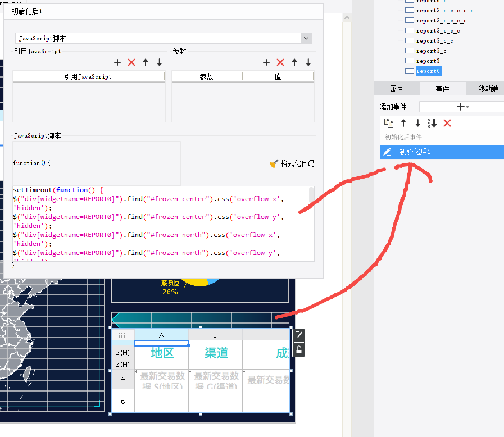504x437 pixels.
Task: Select row 6 header in report grid
Action: tap(123, 402)
